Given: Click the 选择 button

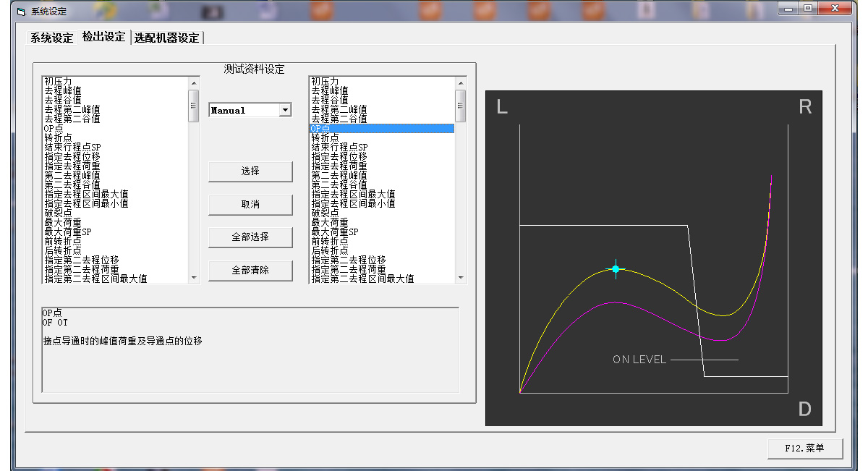Looking at the screenshot, I should point(250,171).
